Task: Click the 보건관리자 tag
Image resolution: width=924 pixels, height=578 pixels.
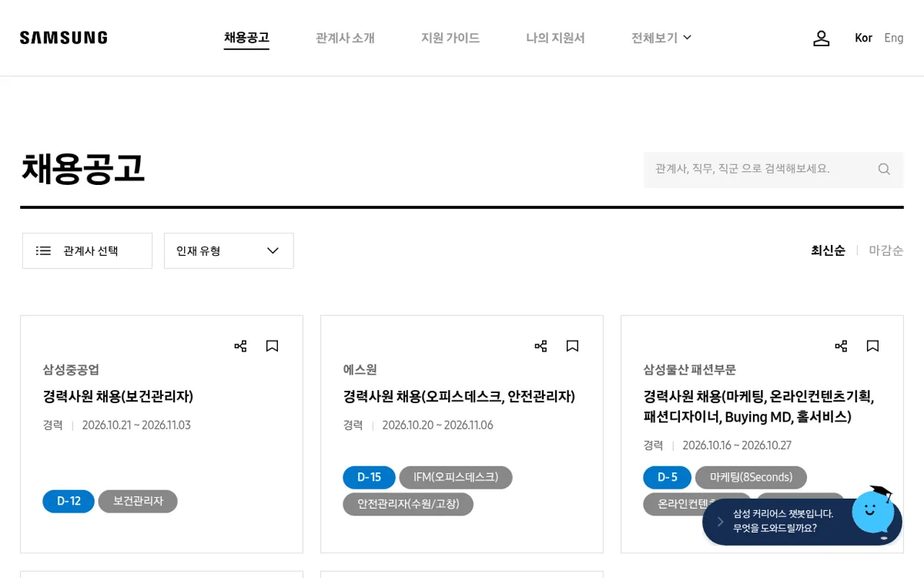Action: (138, 501)
